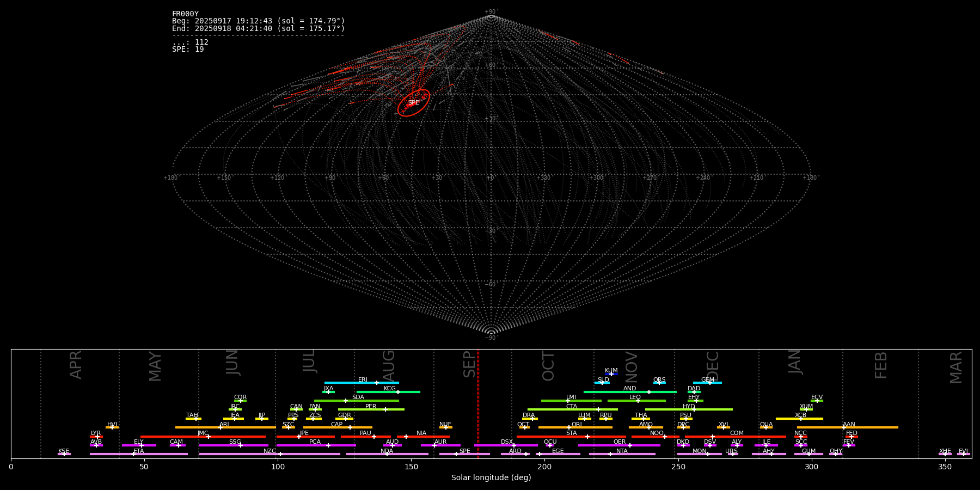Click the JMC shower label
This screenshot has height=490, width=980.
pyautogui.click(x=203, y=433)
